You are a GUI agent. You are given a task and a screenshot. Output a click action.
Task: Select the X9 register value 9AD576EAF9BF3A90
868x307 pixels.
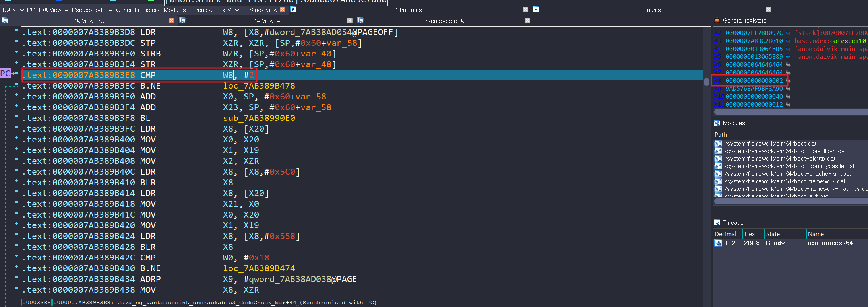pyautogui.click(x=754, y=89)
